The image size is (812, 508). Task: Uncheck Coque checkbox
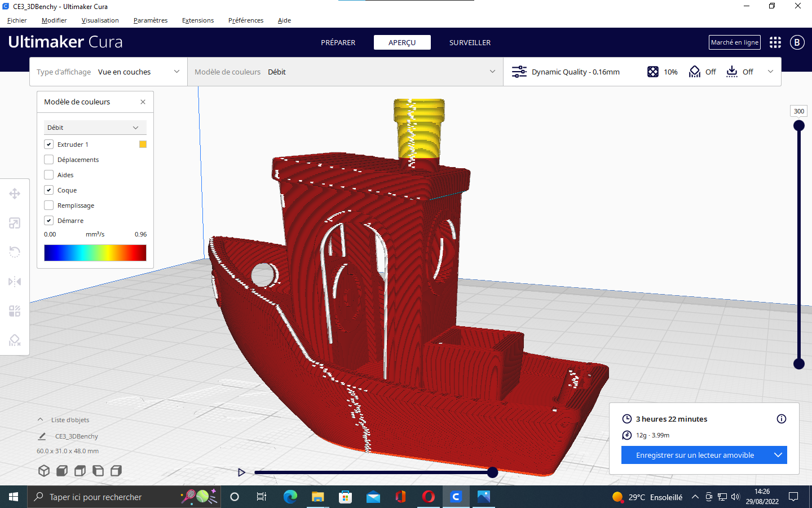click(x=49, y=190)
